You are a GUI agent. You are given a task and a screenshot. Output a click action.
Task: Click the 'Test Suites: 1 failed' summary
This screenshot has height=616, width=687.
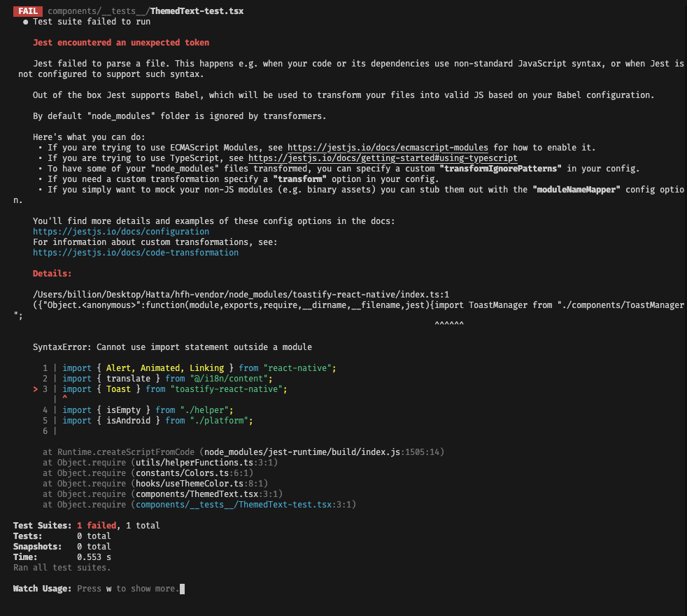click(x=86, y=526)
